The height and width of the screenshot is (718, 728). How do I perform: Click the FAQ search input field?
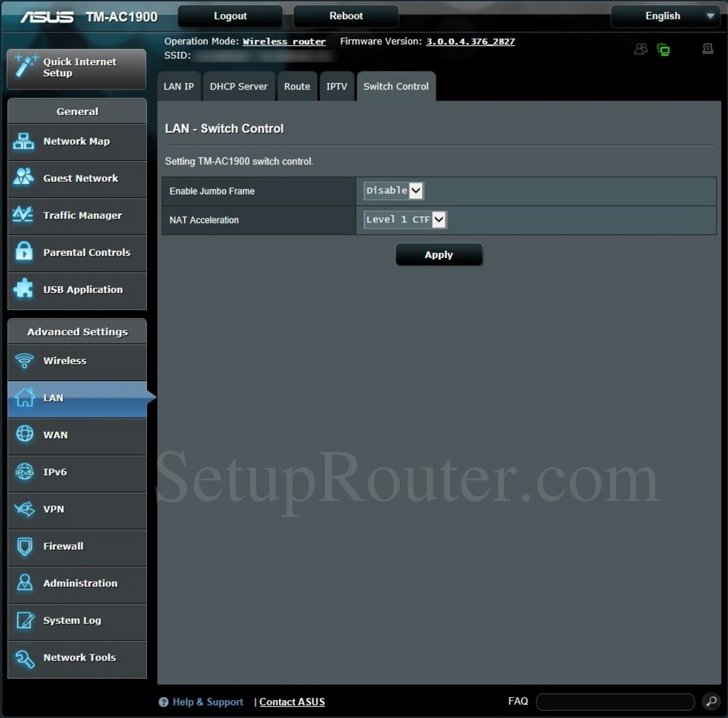(615, 701)
